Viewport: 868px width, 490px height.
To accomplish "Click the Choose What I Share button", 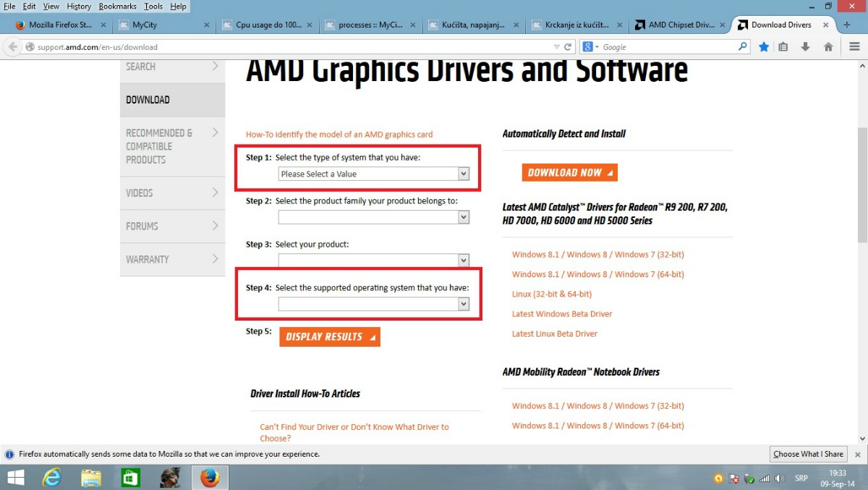I will (x=808, y=455).
